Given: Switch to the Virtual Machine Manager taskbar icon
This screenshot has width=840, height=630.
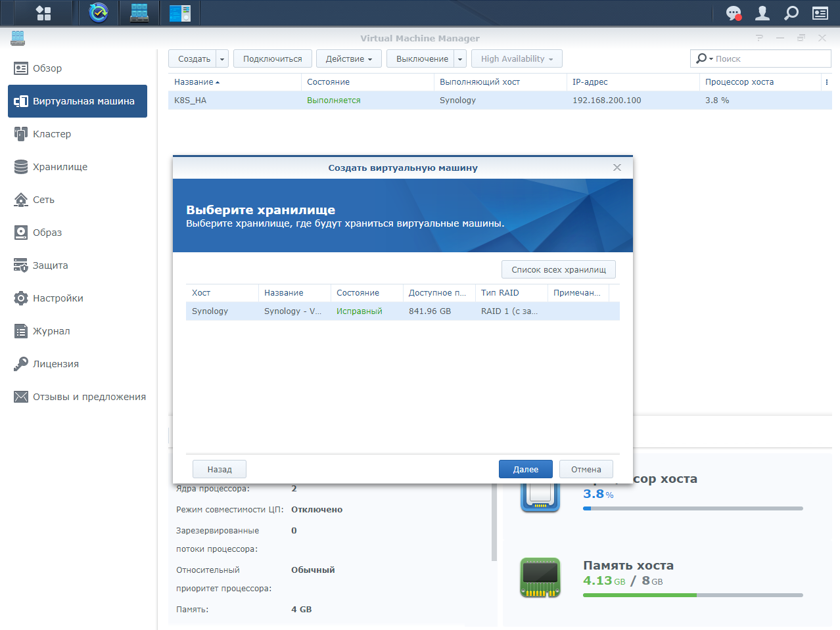Looking at the screenshot, I should click(x=139, y=12).
